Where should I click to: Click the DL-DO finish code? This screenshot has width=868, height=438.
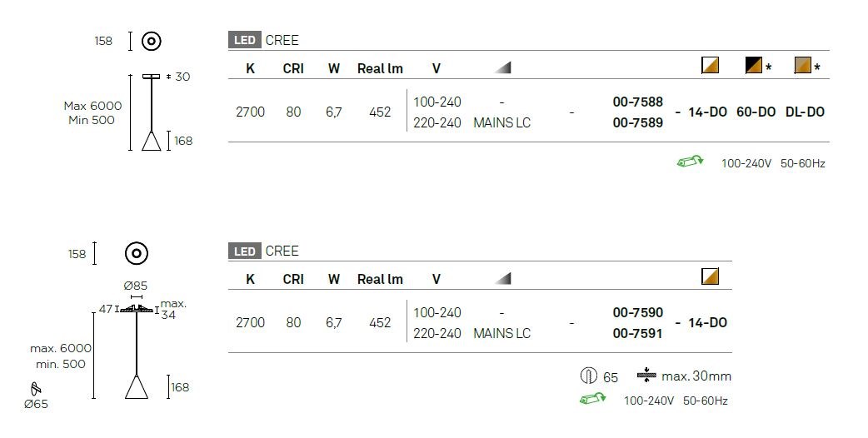805,112
